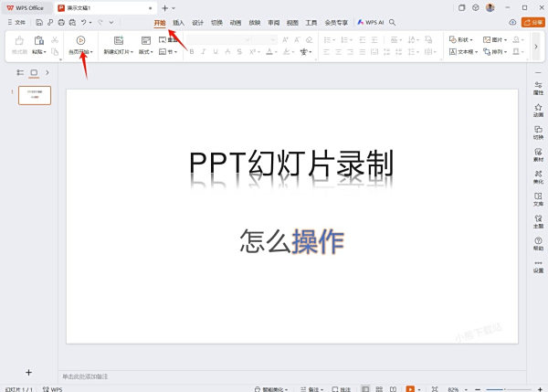Switch to the 切换 ribbon tab

pyautogui.click(x=216, y=23)
